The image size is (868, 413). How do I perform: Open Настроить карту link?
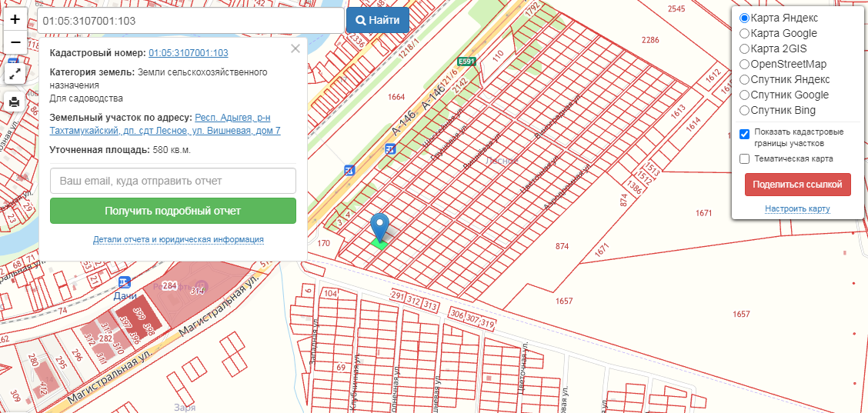798,208
